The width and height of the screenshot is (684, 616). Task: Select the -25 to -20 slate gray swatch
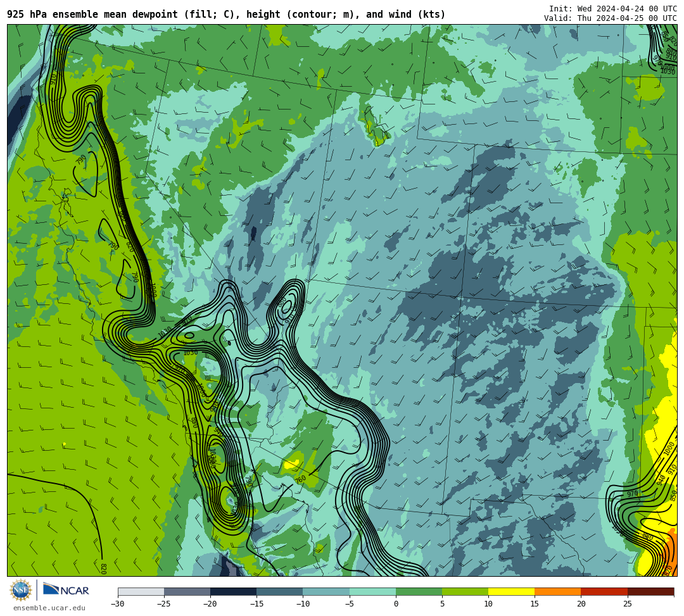187,591
